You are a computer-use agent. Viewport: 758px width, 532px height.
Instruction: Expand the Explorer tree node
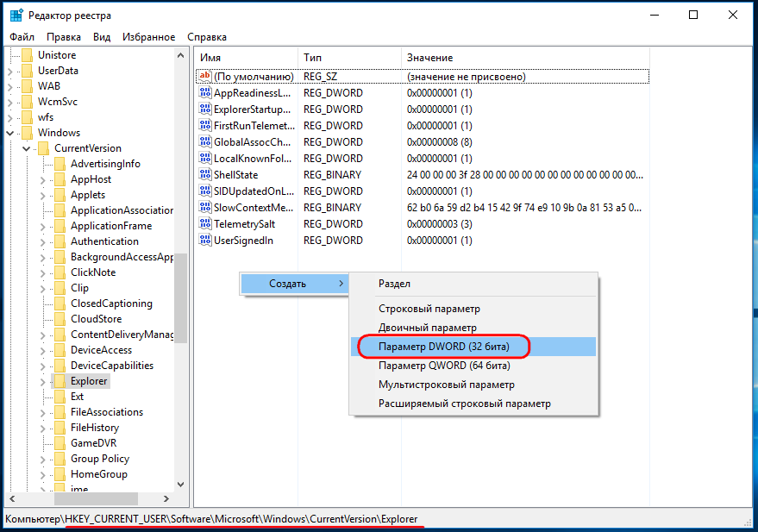tap(42, 382)
